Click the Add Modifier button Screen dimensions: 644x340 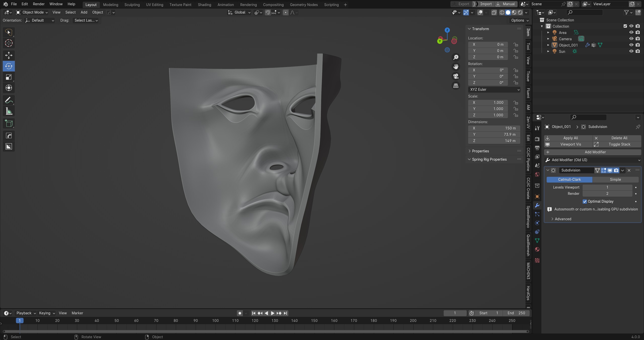click(x=592, y=152)
